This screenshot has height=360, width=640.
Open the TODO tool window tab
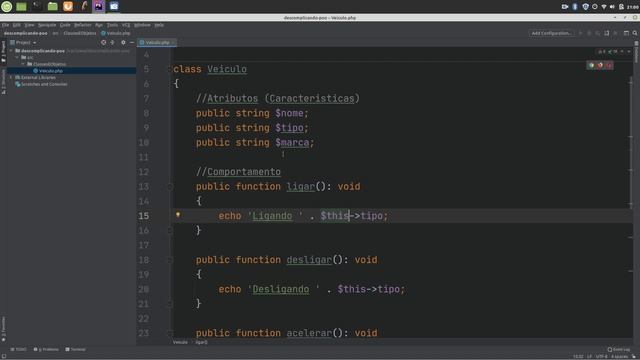pos(18,349)
